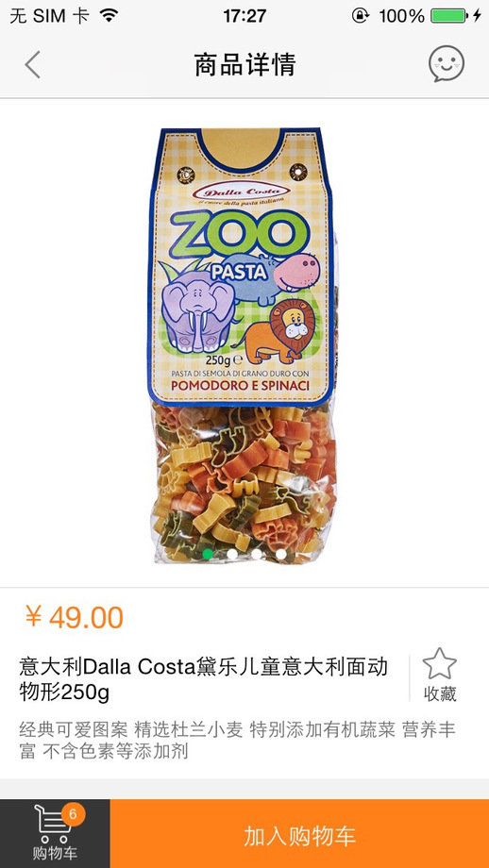The height and width of the screenshot is (868, 489).
Task: Tap the gray product description text
Action: tap(237, 740)
